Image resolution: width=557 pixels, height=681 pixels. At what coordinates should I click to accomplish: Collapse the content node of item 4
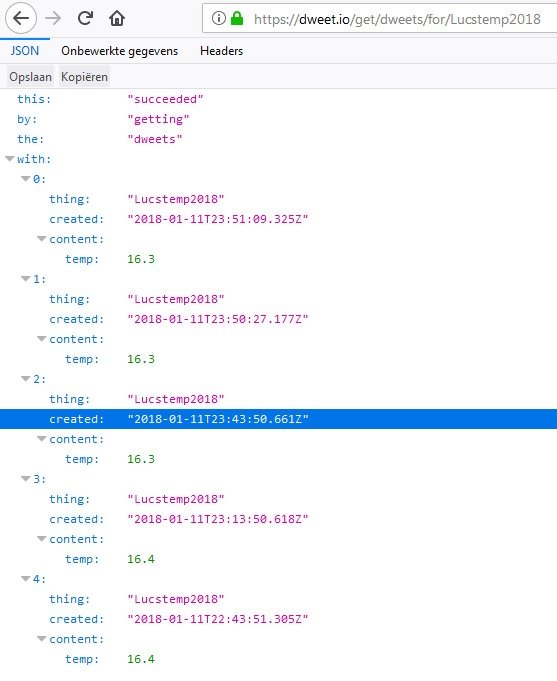(42, 638)
